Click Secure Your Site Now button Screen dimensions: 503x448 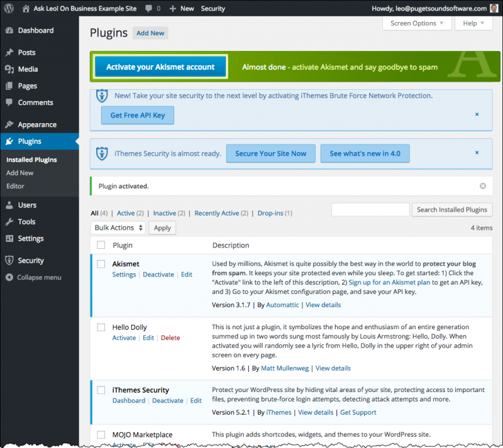[271, 153]
